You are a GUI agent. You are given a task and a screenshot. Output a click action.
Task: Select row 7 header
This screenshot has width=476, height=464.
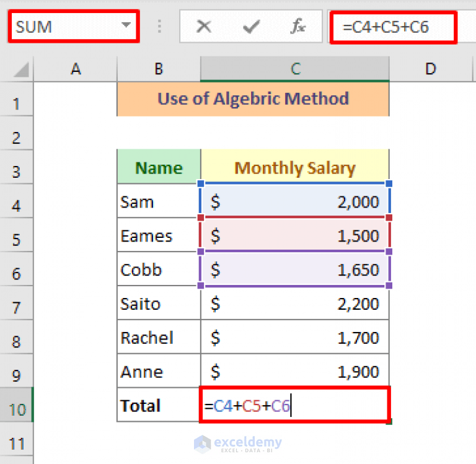[16, 303]
